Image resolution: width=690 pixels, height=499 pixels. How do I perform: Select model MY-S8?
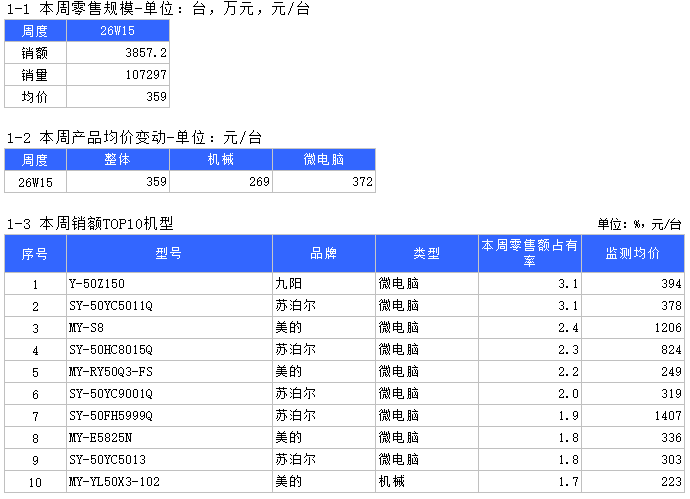tap(169, 327)
